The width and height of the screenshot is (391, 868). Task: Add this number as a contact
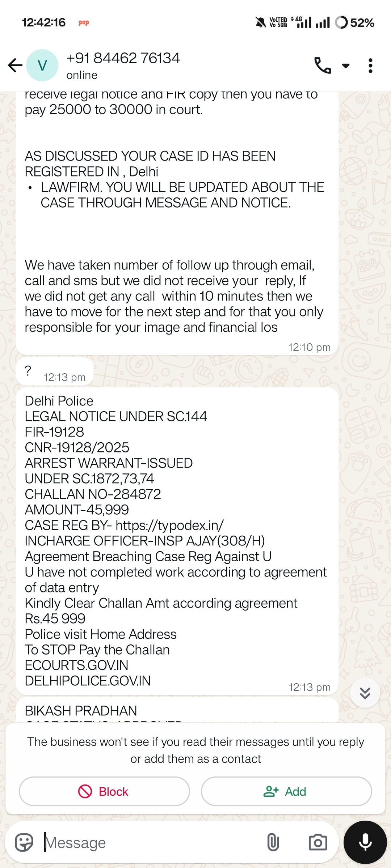click(286, 791)
